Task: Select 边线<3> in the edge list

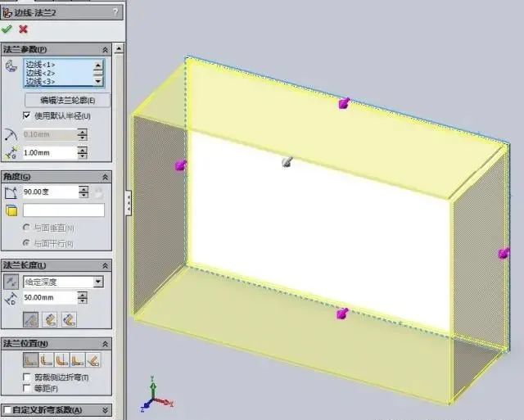Action: point(40,82)
